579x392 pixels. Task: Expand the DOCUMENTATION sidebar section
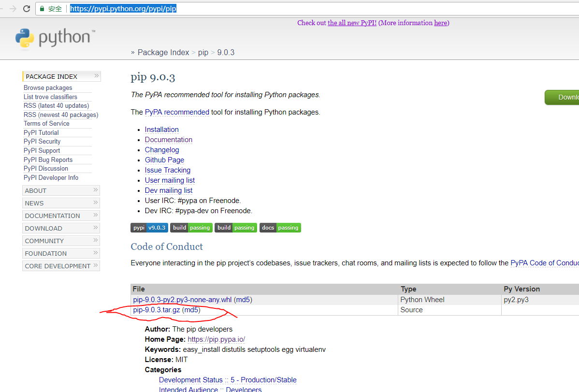(x=61, y=216)
